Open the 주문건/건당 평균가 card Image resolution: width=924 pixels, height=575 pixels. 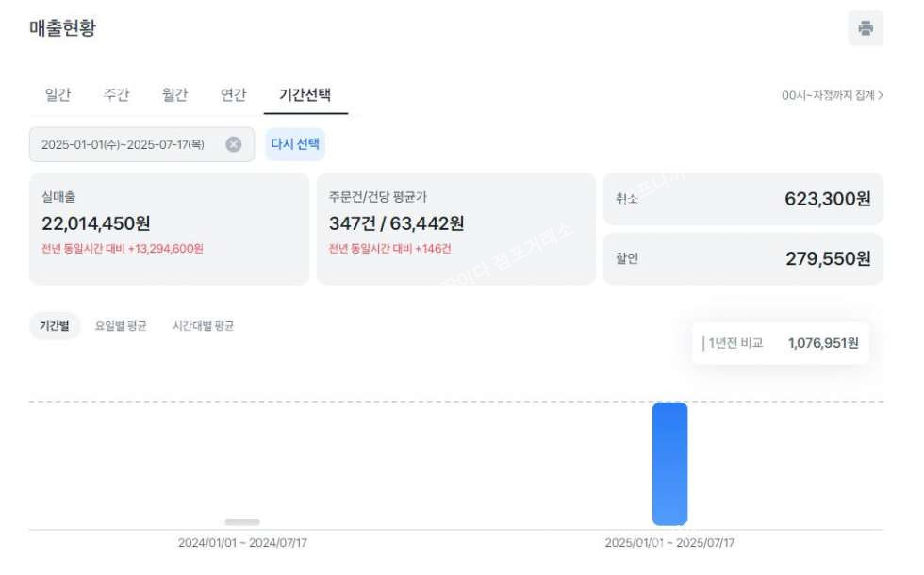click(456, 228)
